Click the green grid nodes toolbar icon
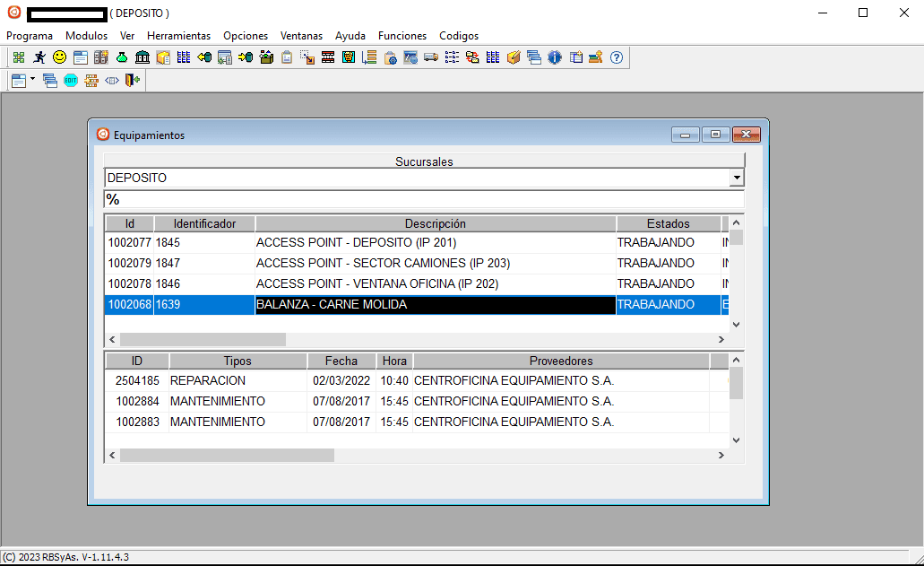The image size is (924, 566). coord(19,57)
